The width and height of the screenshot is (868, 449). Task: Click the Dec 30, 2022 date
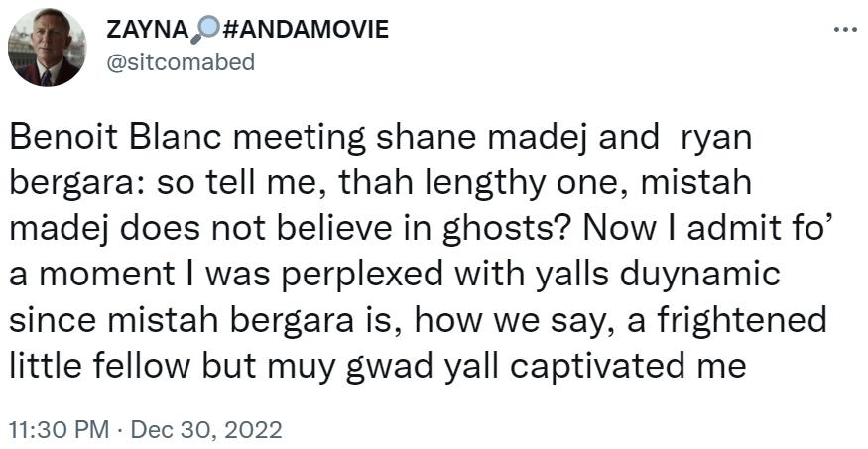(x=206, y=431)
